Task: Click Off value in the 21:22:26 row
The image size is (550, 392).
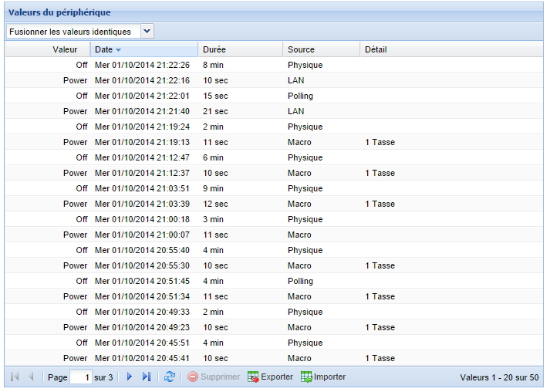Action: click(81, 65)
